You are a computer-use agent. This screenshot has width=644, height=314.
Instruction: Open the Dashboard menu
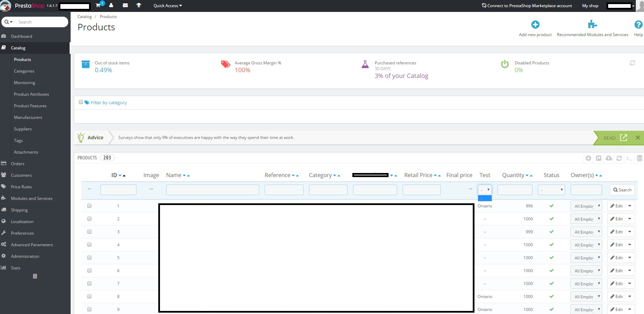21,36
